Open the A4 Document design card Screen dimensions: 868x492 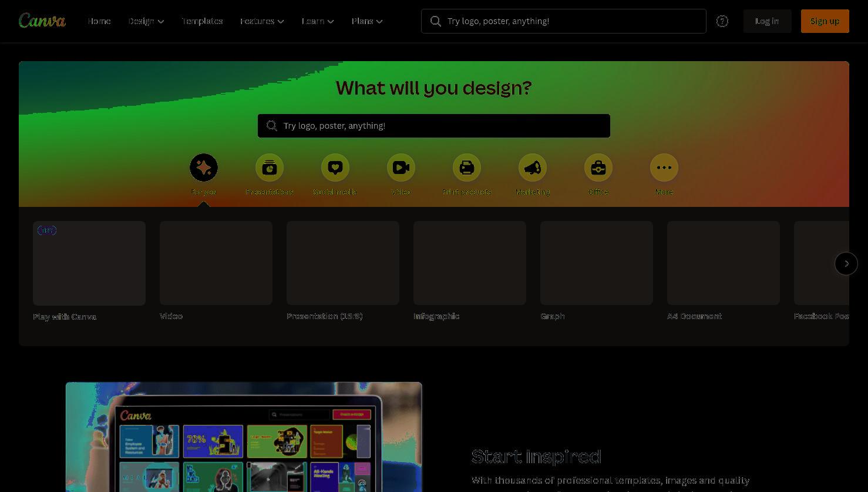(x=724, y=263)
